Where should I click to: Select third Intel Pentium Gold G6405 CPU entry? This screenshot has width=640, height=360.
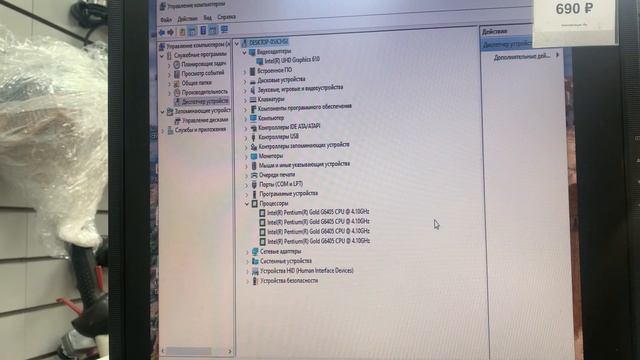click(x=318, y=231)
